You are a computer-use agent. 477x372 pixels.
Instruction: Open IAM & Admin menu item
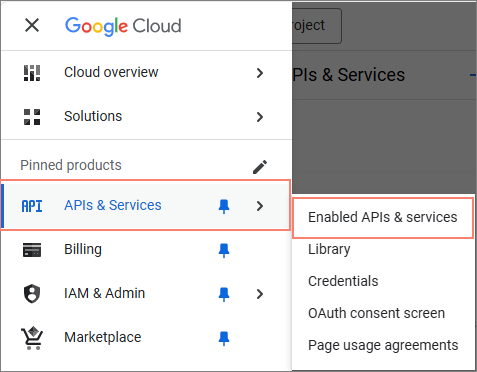[x=146, y=294]
